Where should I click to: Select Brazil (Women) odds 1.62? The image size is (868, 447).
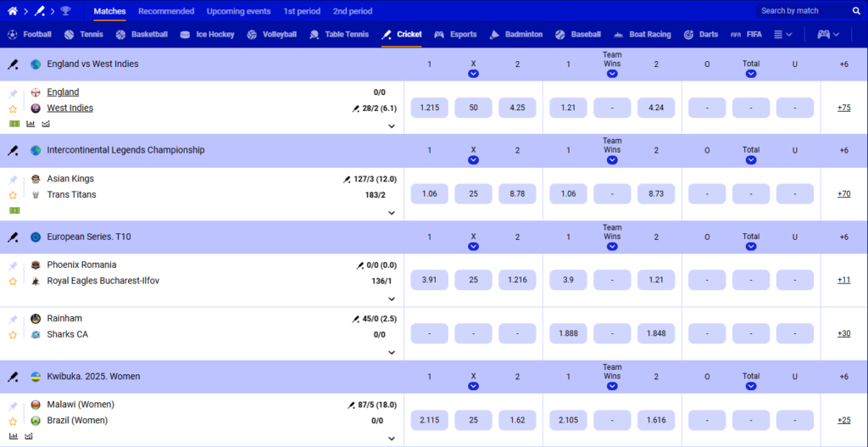click(x=518, y=420)
